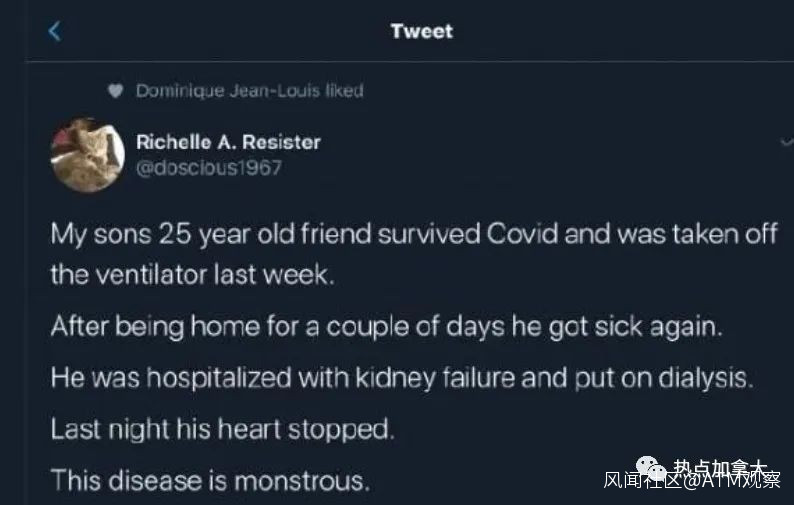The width and height of the screenshot is (794, 505).
Task: Click 'Last night his heart stopped.'
Action: (221, 430)
